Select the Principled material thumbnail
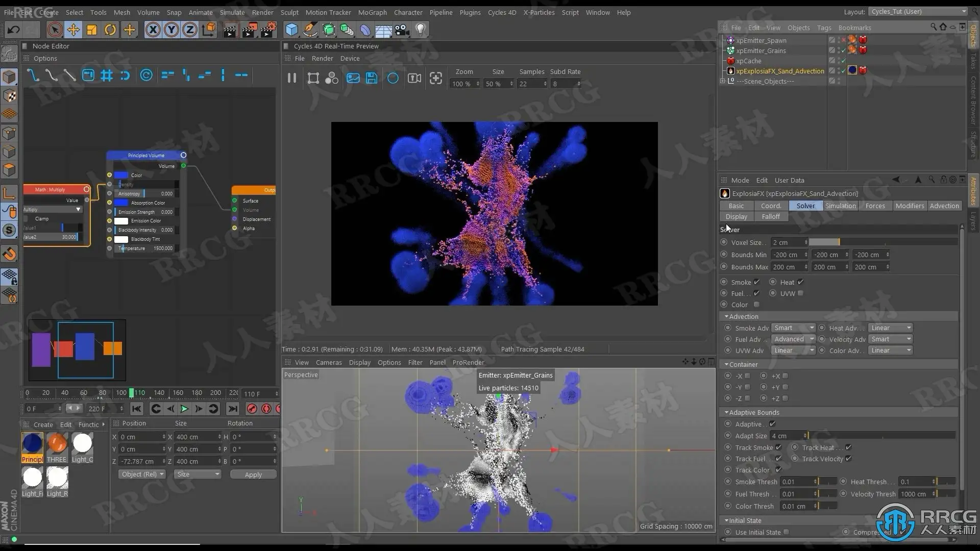This screenshot has width=980, height=551. click(x=32, y=444)
